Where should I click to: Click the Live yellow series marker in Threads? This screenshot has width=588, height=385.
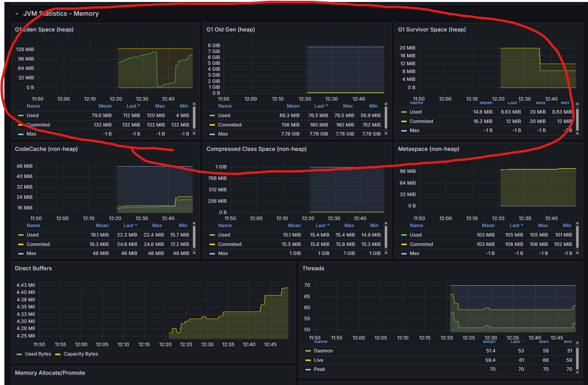308,360
